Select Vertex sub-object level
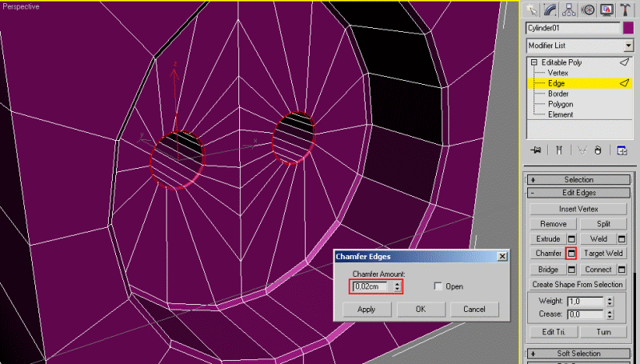 click(558, 73)
